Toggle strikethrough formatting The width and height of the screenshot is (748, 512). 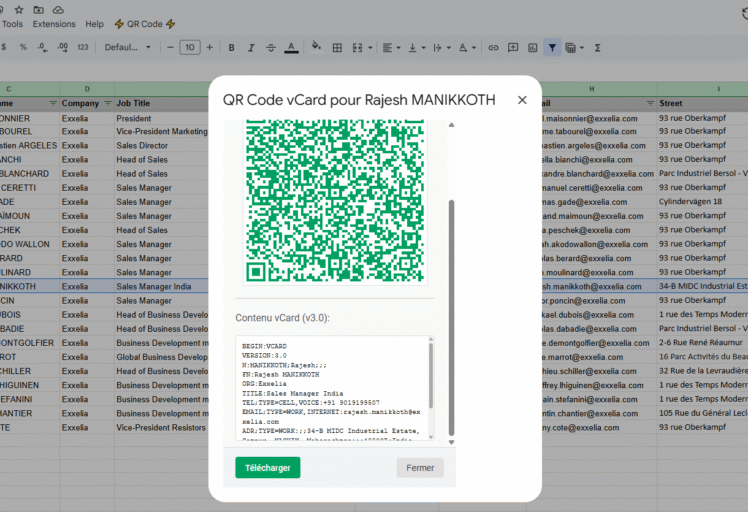(x=270, y=47)
